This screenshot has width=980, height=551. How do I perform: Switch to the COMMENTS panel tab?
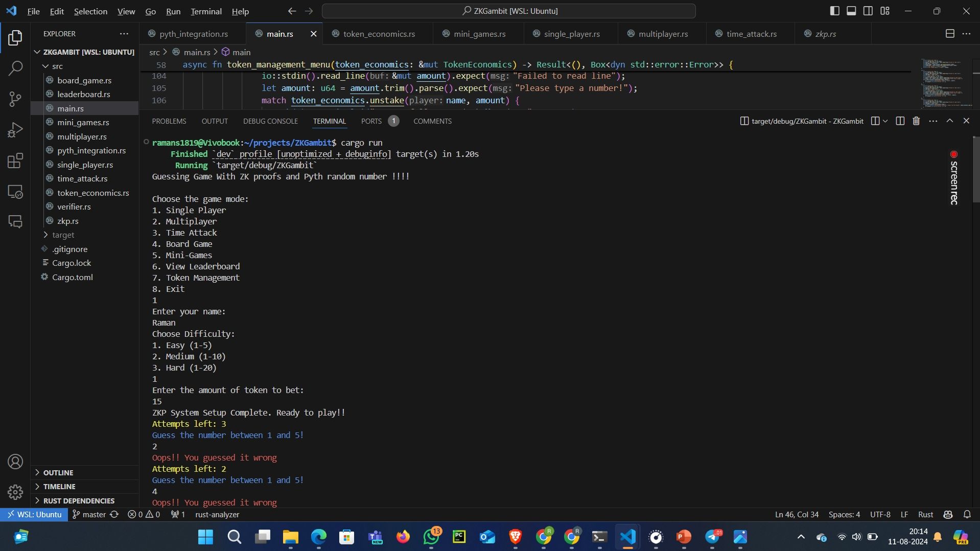432,121
